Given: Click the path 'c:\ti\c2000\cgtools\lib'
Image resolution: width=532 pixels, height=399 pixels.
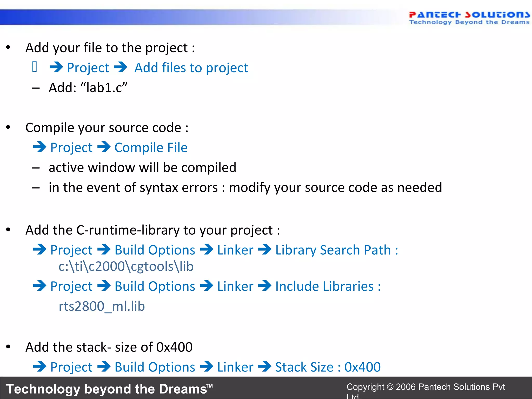Looking at the screenshot, I should coord(126,267).
